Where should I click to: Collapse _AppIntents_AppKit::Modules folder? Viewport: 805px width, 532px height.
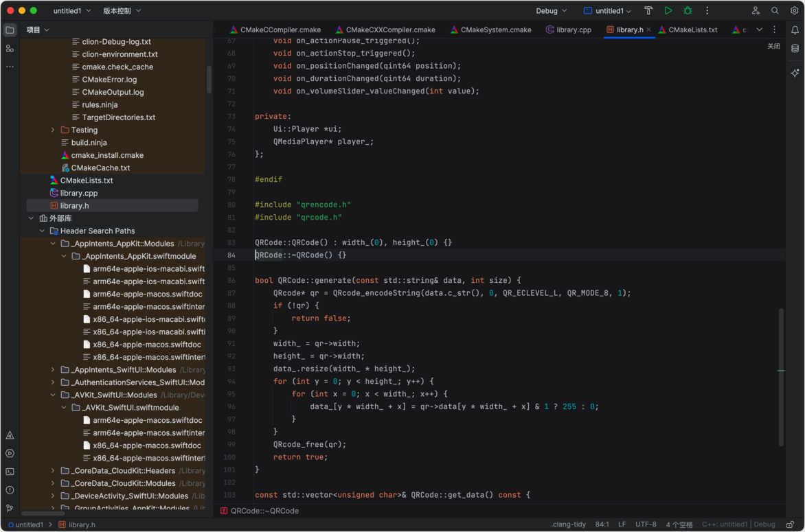[53, 244]
